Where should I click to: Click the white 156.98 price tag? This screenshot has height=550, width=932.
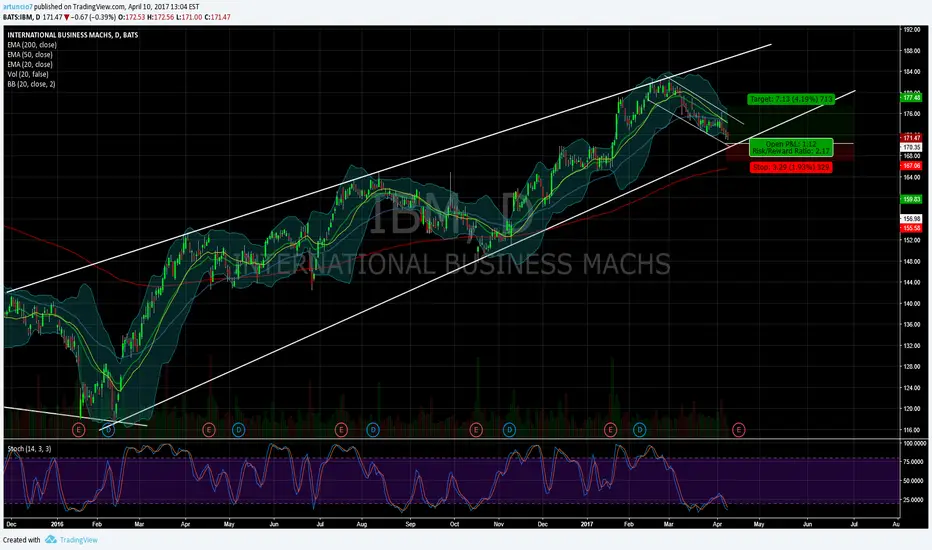[x=911, y=219]
